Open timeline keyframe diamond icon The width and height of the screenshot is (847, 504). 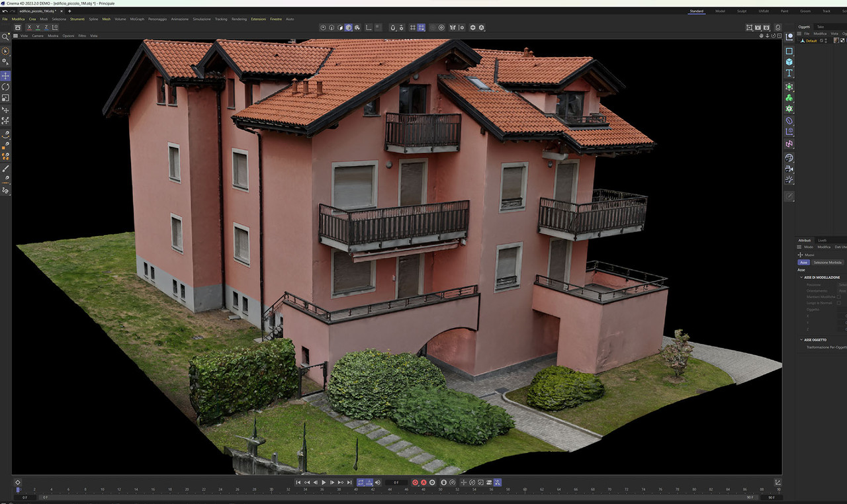click(x=18, y=482)
